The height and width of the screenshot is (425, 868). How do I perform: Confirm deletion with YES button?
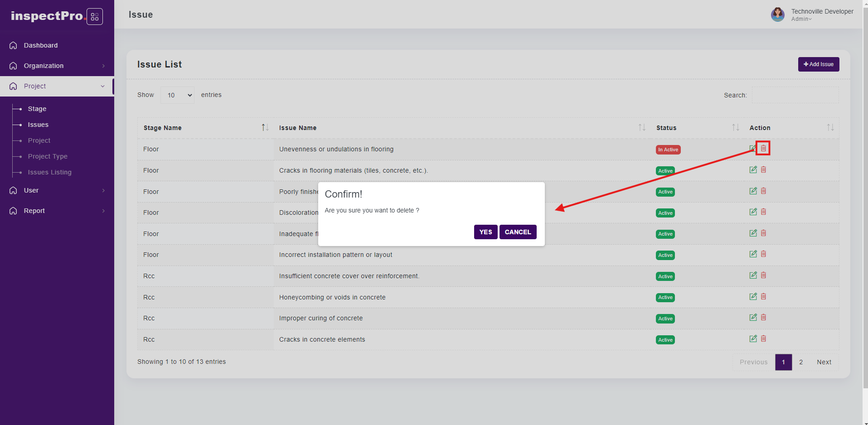(x=485, y=232)
